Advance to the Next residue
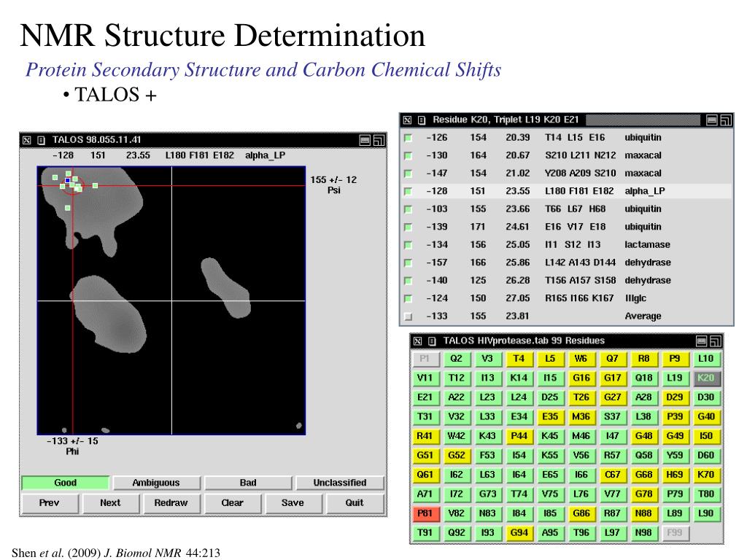This screenshot has height=560, width=747. pyautogui.click(x=111, y=503)
